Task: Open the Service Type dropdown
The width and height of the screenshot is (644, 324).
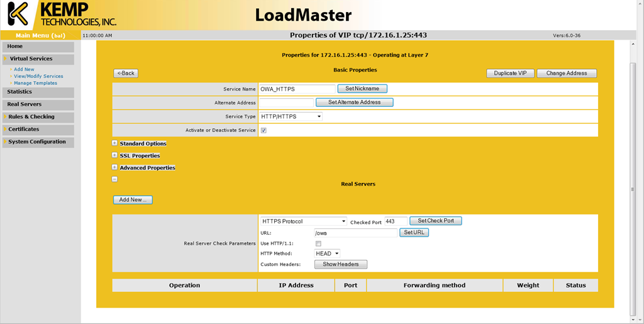Action: click(x=291, y=116)
